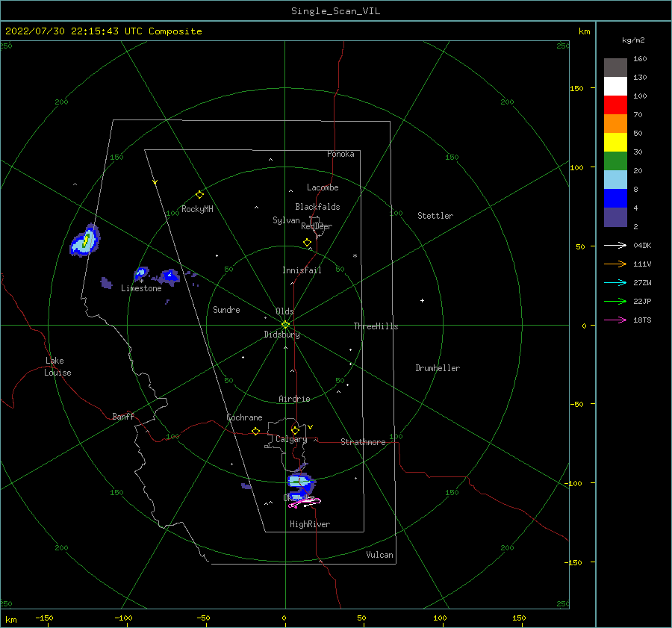672x628 pixels.
Task: Click the Limestone label
Action: tap(141, 288)
